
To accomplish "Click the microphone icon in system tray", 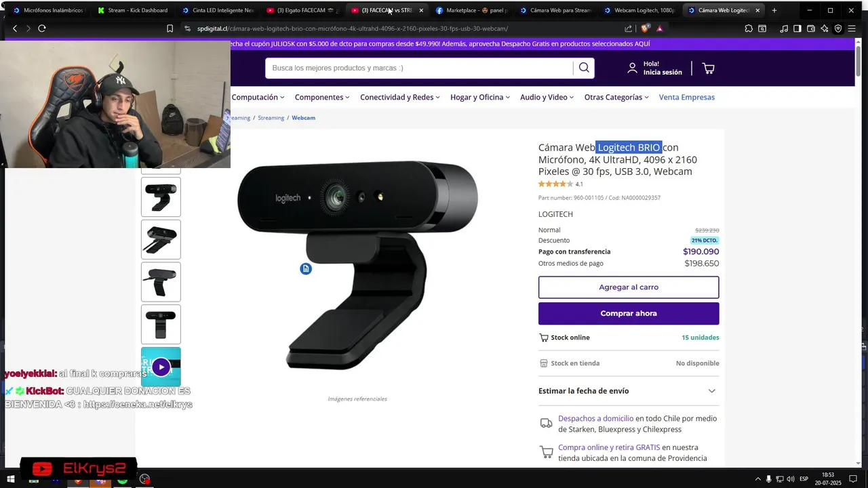I will coord(768,479).
